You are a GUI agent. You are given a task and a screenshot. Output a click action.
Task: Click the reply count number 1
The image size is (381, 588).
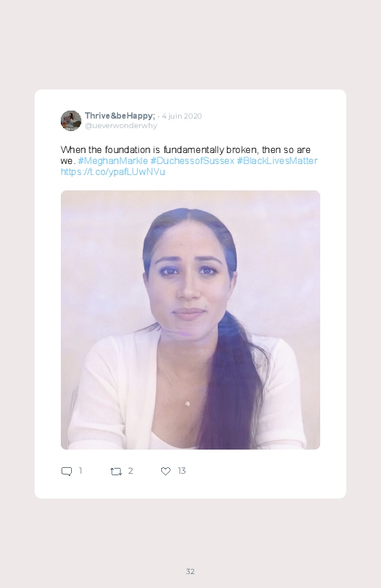(81, 471)
